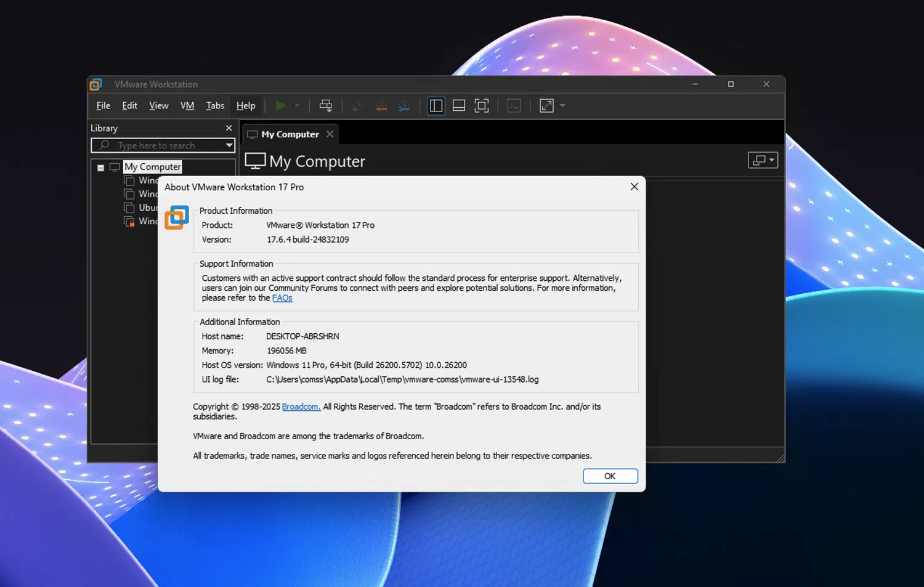Open the library search dropdown arrow

click(x=229, y=145)
